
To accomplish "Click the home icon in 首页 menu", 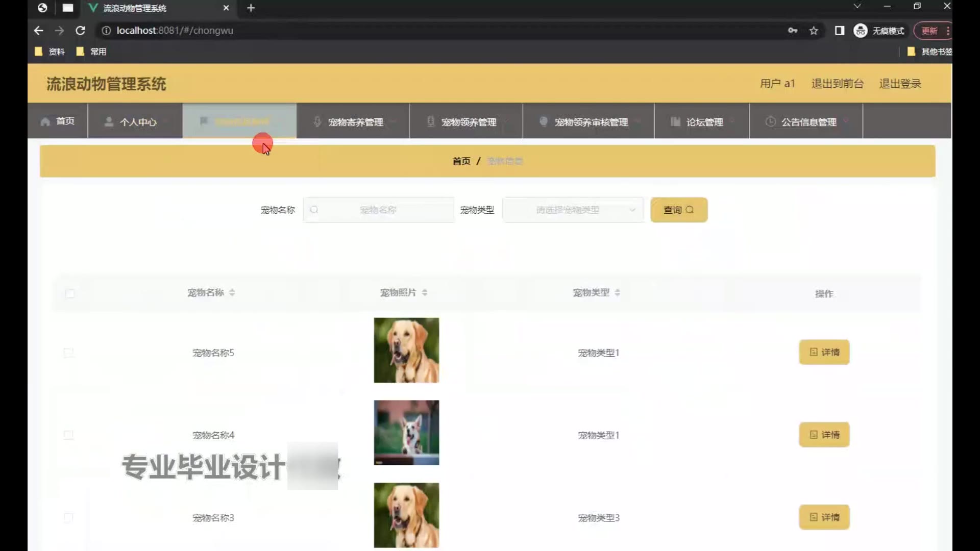I will tap(45, 121).
